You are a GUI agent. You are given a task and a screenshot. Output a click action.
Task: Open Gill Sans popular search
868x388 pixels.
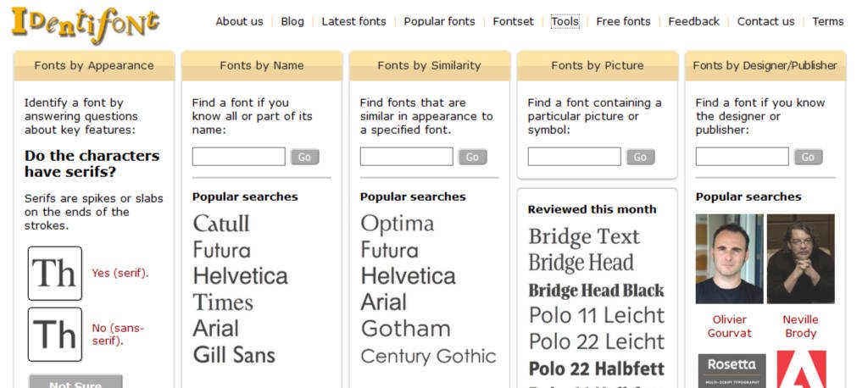(234, 355)
